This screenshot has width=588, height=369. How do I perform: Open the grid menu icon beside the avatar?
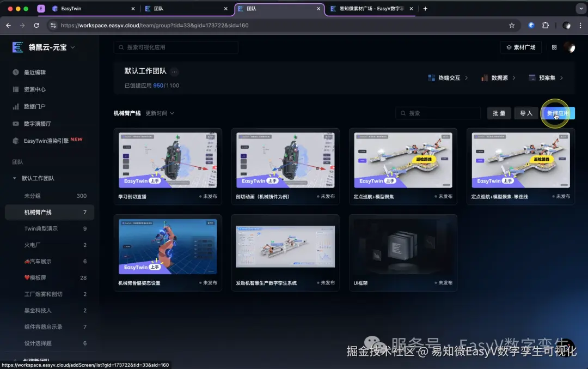click(x=554, y=47)
